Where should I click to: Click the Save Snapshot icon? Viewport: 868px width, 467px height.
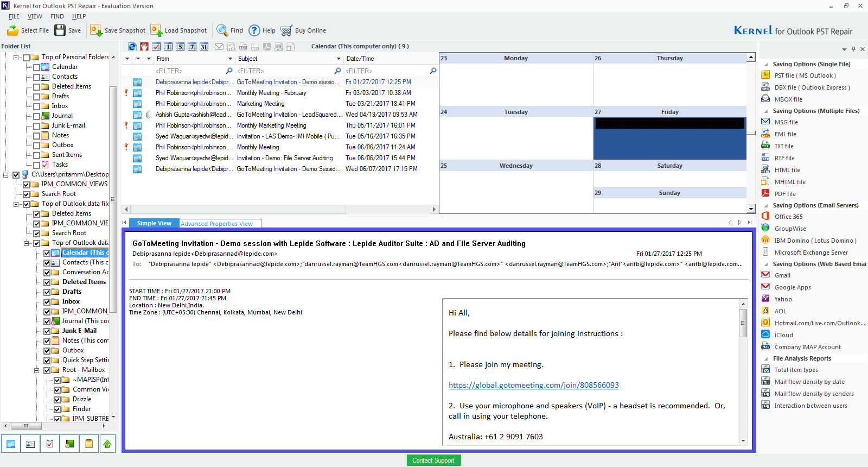coord(96,30)
